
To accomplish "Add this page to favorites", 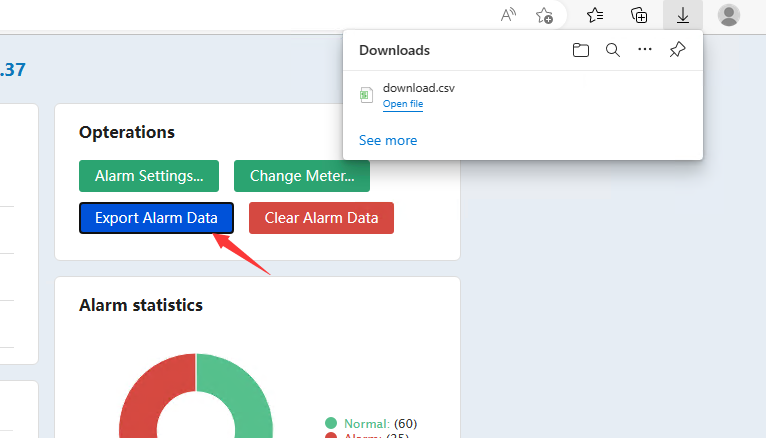I will click(x=544, y=15).
